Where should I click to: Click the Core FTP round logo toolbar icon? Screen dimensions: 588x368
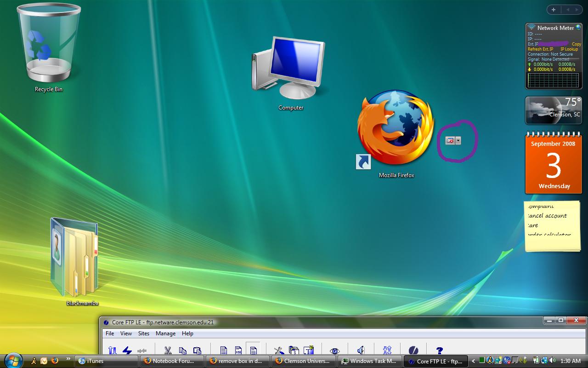pos(413,351)
